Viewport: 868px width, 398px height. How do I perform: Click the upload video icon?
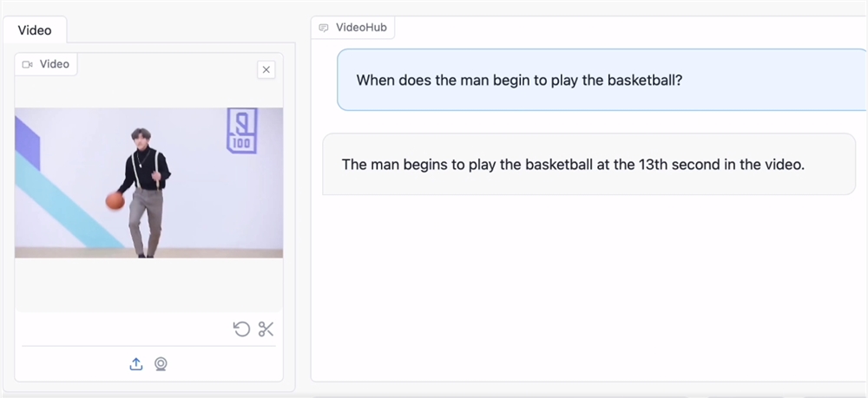[135, 364]
